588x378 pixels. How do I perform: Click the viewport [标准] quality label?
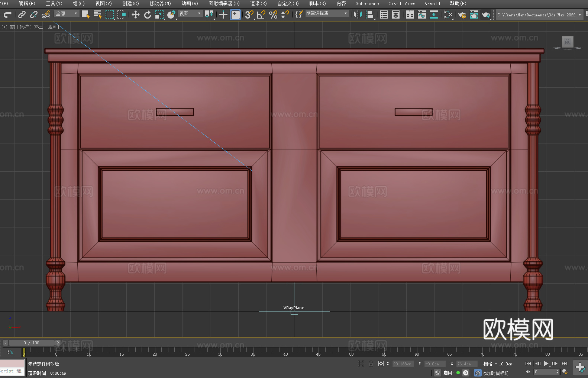pos(25,27)
